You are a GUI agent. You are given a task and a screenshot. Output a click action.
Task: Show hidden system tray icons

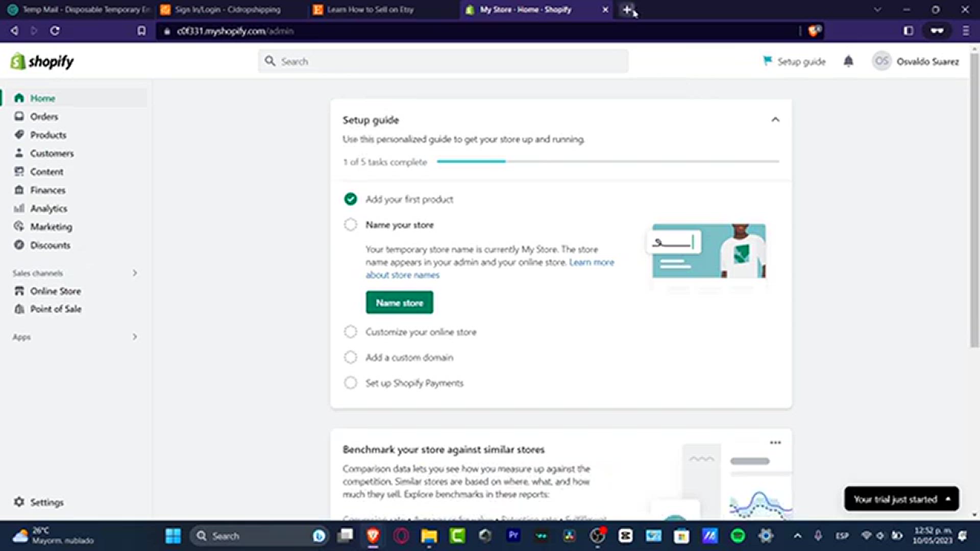coord(797,536)
